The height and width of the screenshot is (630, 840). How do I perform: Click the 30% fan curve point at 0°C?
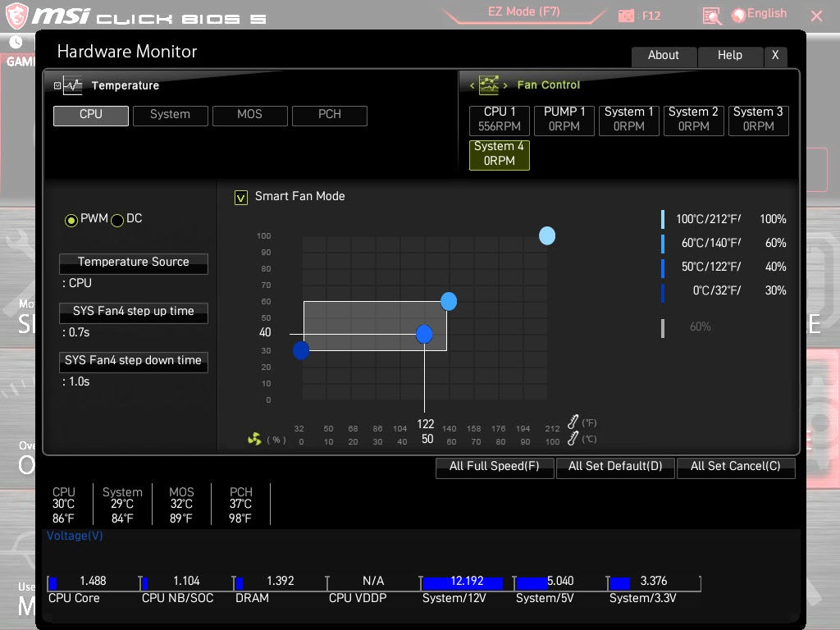301,351
